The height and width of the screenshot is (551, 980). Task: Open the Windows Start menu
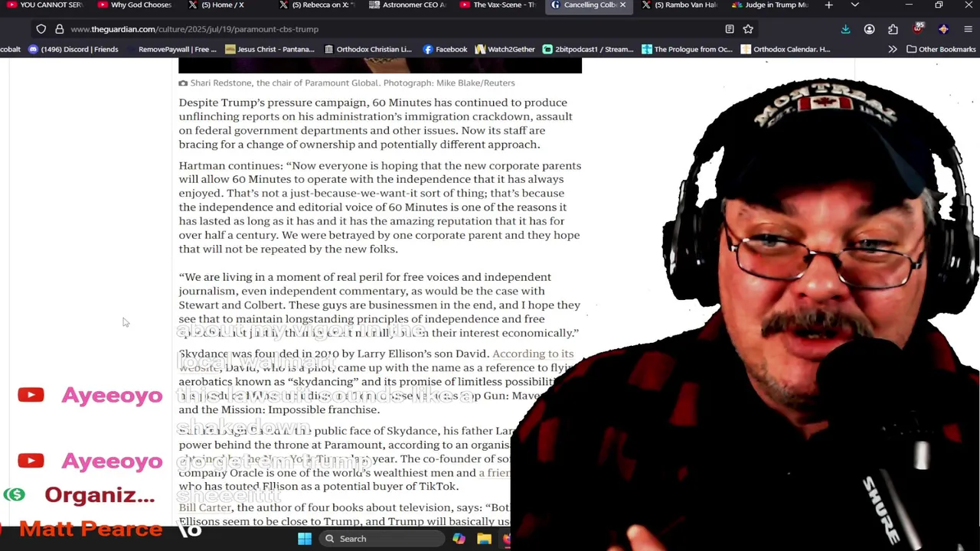point(305,539)
